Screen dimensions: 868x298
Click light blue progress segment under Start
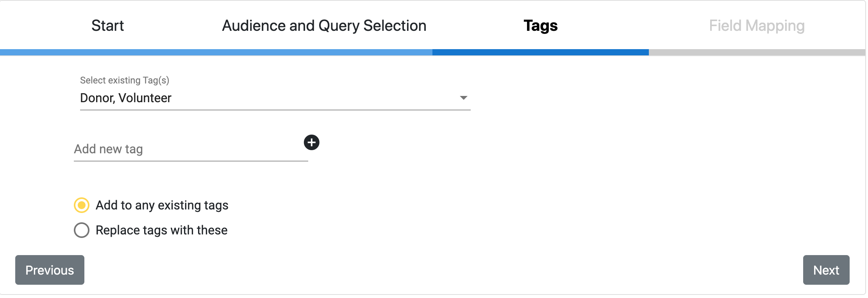pyautogui.click(x=108, y=52)
